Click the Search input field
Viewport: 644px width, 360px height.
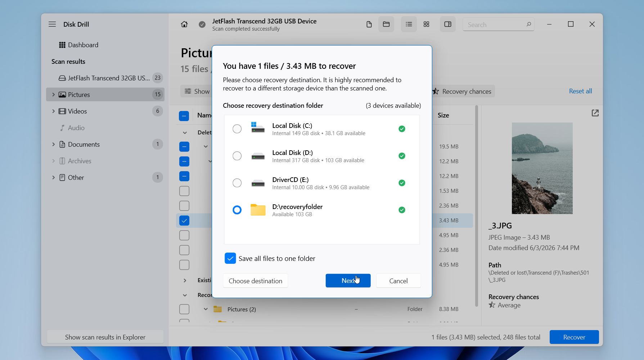[x=498, y=25]
